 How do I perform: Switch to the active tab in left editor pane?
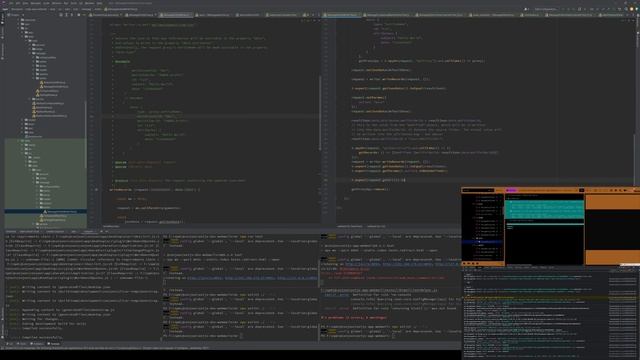point(176,15)
